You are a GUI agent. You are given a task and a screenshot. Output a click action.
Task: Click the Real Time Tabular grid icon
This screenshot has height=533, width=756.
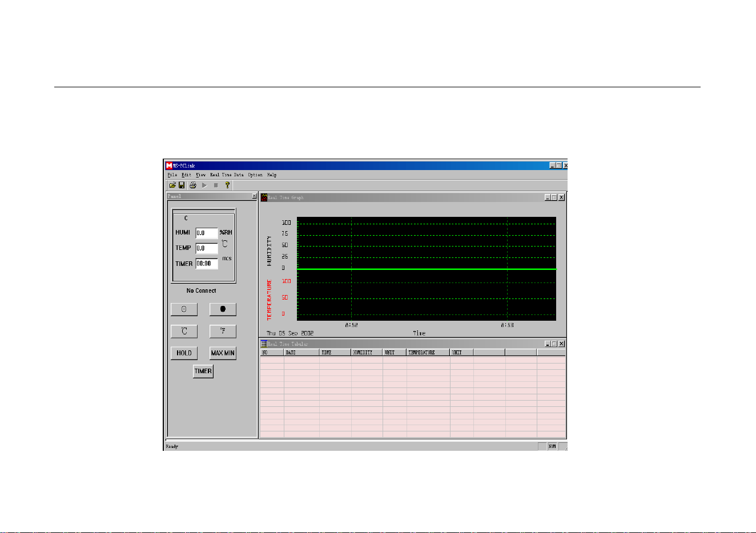[x=264, y=344]
